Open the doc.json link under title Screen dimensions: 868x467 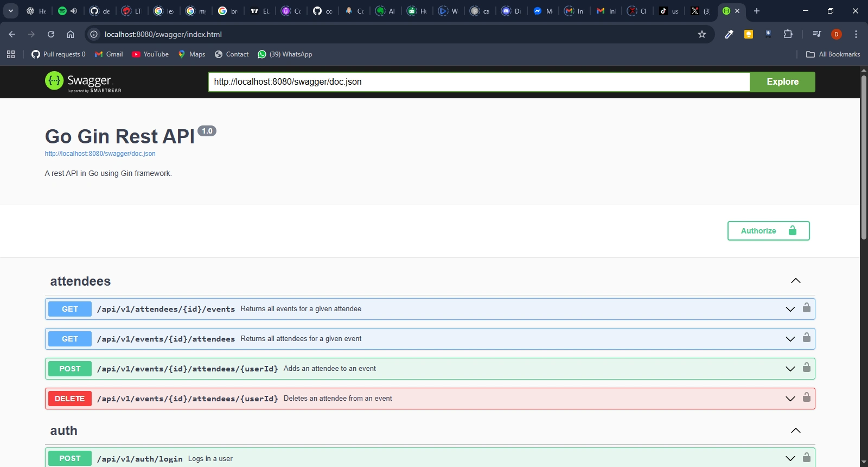[100, 154]
